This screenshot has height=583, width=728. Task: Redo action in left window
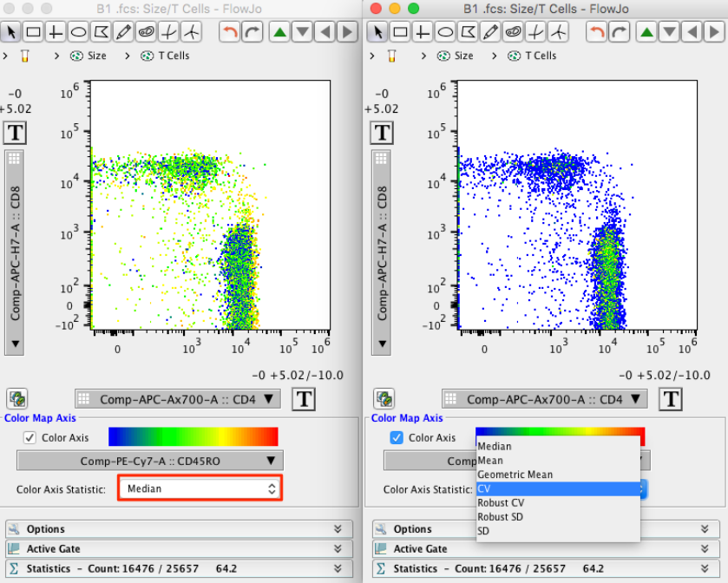point(253,32)
